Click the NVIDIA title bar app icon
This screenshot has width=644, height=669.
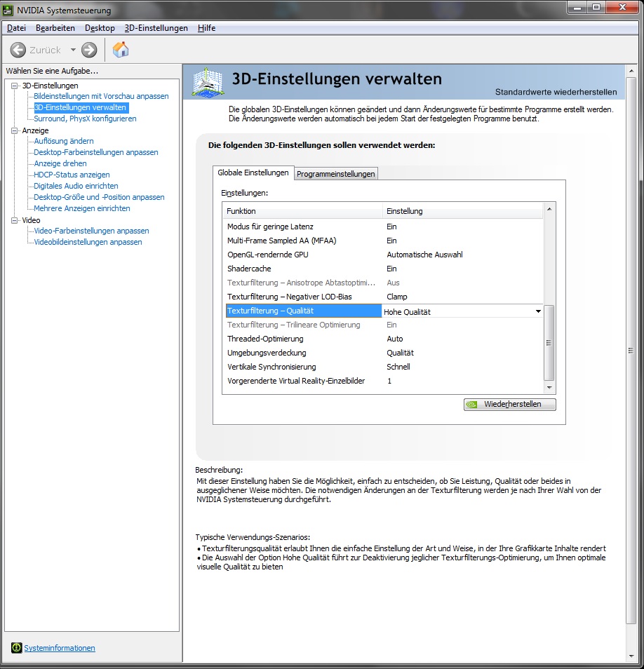tap(8, 10)
